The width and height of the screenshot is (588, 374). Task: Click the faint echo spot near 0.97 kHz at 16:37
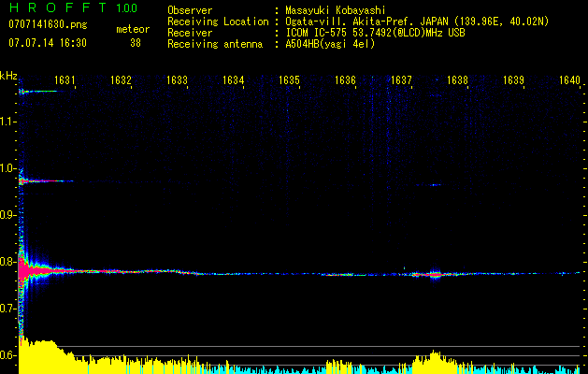tap(435, 185)
